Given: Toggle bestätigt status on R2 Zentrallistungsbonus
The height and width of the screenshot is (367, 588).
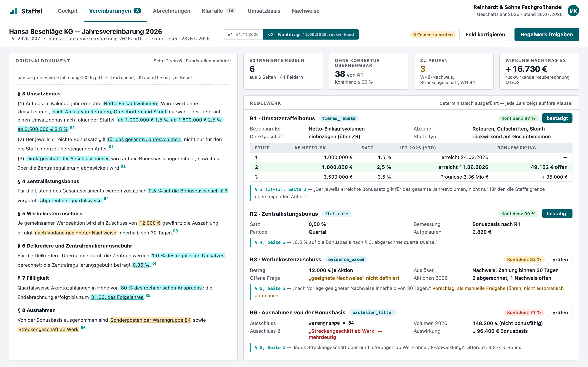Looking at the screenshot, I should [x=557, y=214].
